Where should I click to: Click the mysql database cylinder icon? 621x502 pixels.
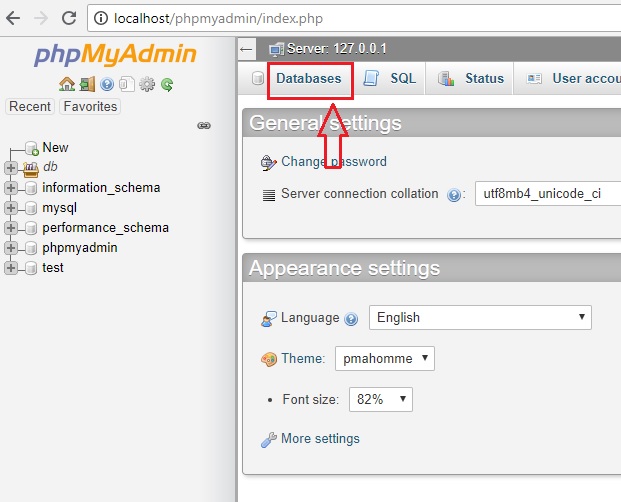31,208
